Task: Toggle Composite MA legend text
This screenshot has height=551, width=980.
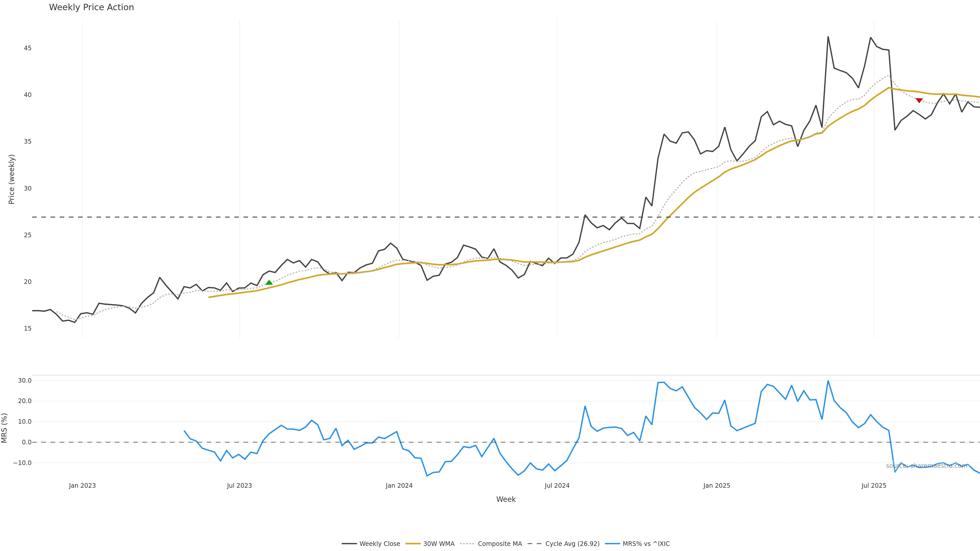Action: [x=499, y=544]
